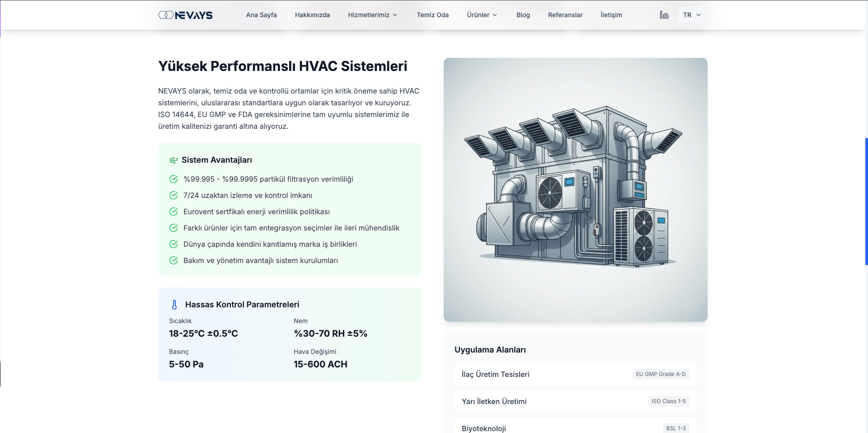Click checkmark icon beside Dünya çapında item
Screen dimensions: 868x433
(174, 244)
